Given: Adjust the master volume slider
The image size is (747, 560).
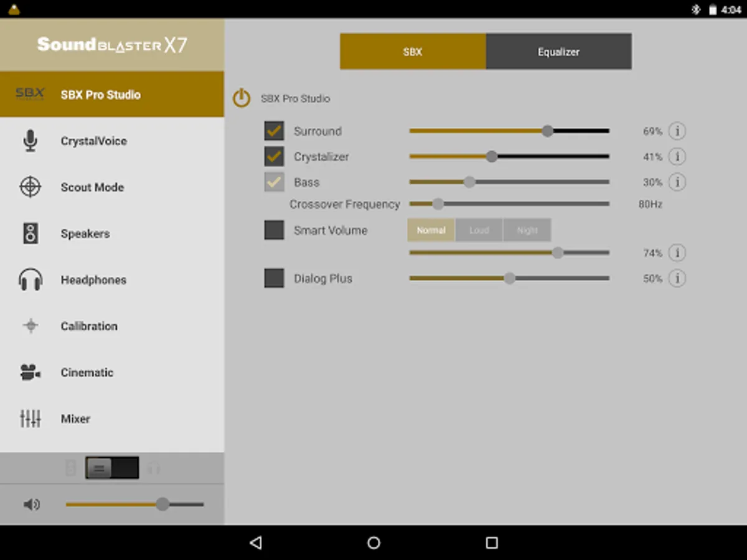Looking at the screenshot, I should pos(134,504).
